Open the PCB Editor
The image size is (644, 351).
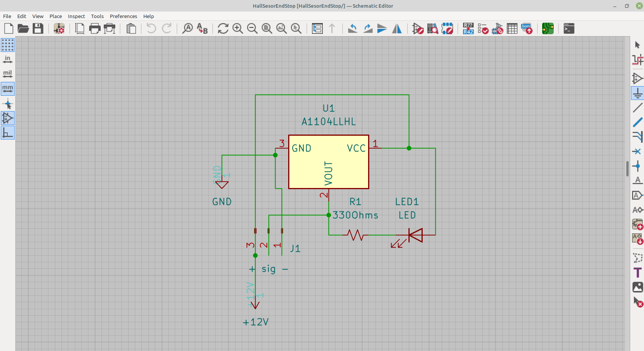coord(548,28)
